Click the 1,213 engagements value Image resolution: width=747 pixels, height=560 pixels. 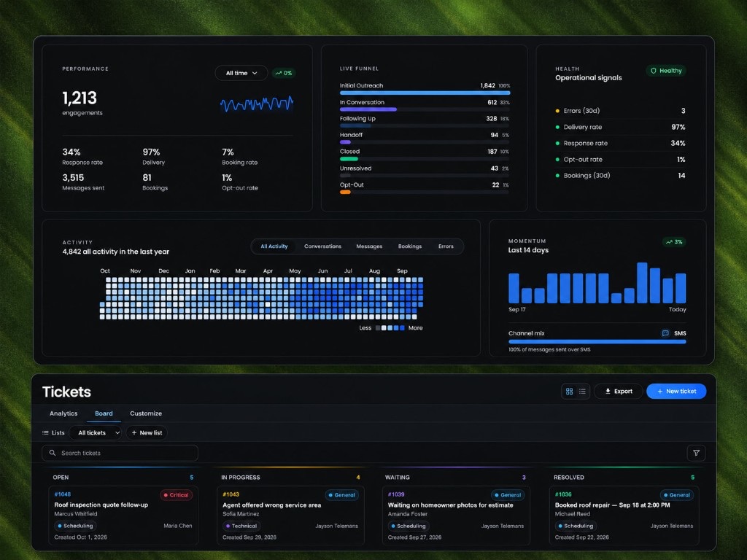tap(80, 98)
